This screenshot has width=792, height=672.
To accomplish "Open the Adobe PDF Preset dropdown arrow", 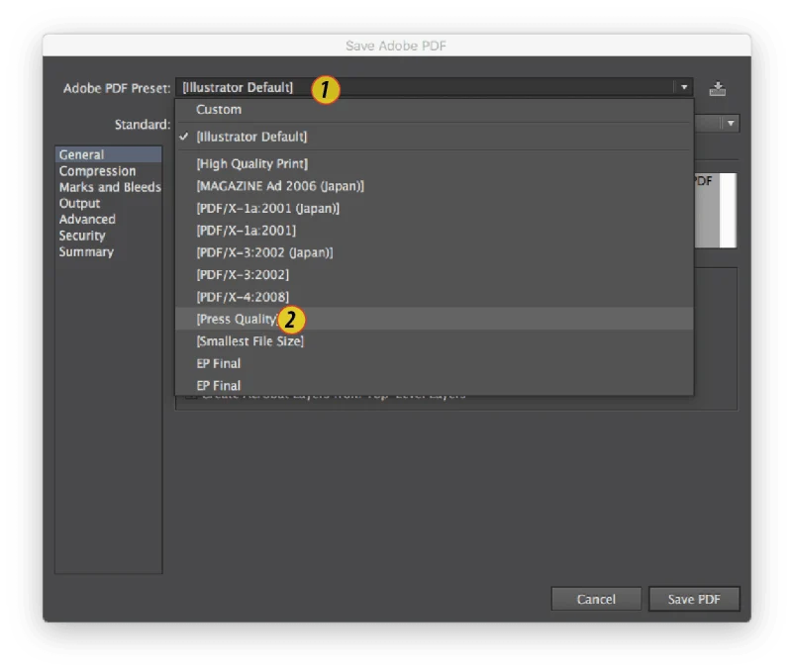I will tap(684, 87).
